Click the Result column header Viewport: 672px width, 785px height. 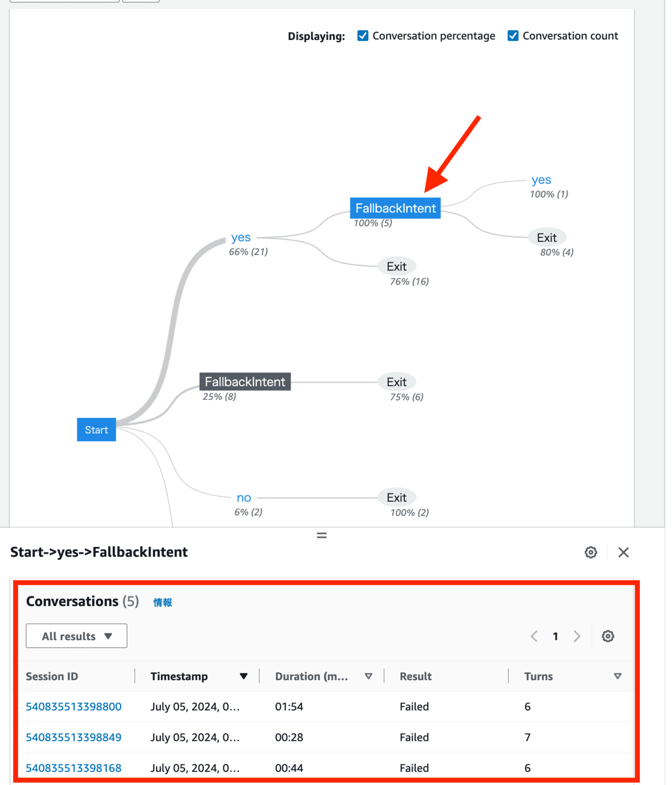(415, 676)
